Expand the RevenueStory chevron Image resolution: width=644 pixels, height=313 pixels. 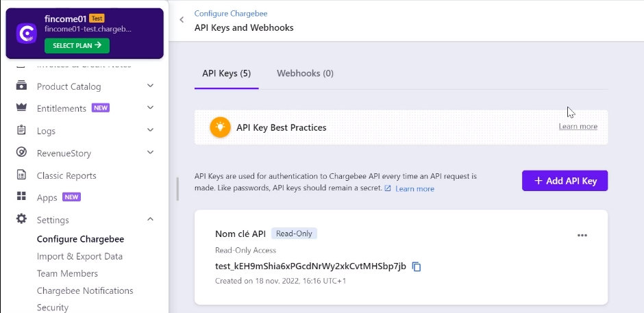pos(150,153)
